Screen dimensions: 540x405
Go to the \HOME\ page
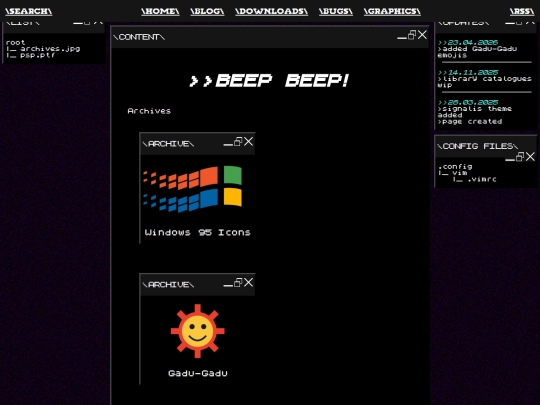click(x=160, y=11)
